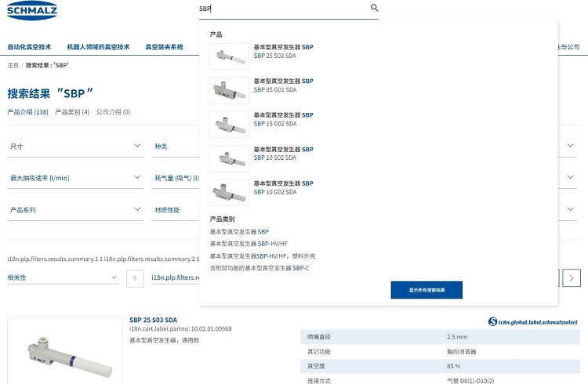Screen dimensions: 588x384
Task: Expand rightmost filter chevron in top row
Action: (x=571, y=146)
